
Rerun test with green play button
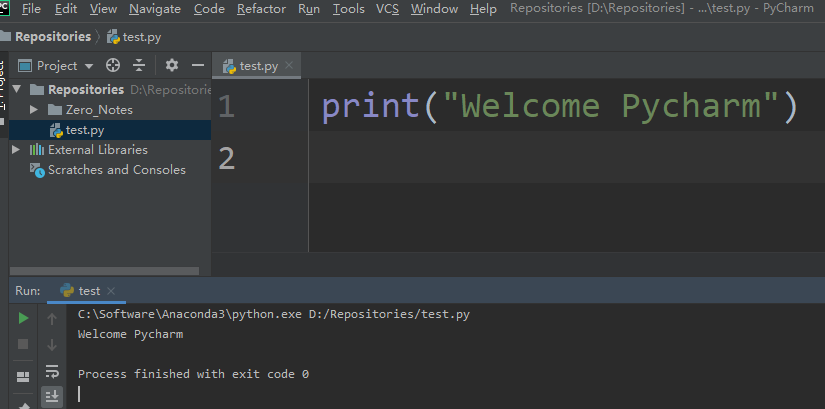tap(23, 318)
